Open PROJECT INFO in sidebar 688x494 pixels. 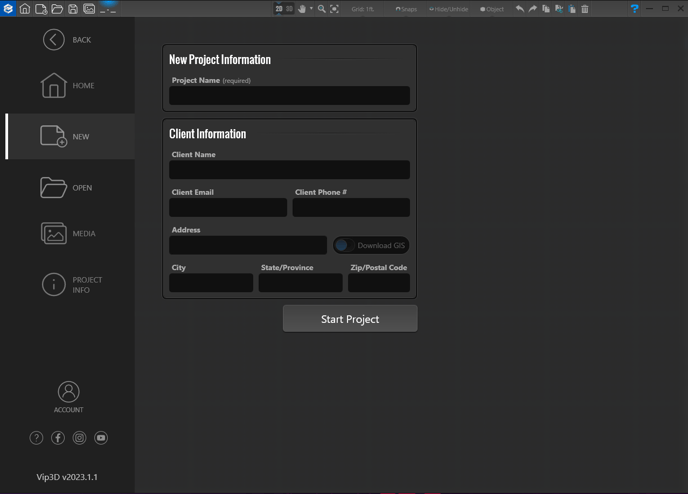[x=72, y=285]
